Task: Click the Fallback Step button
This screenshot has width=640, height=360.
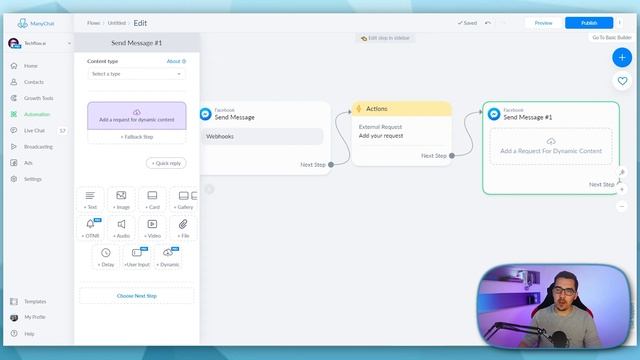Action: pyautogui.click(x=137, y=137)
